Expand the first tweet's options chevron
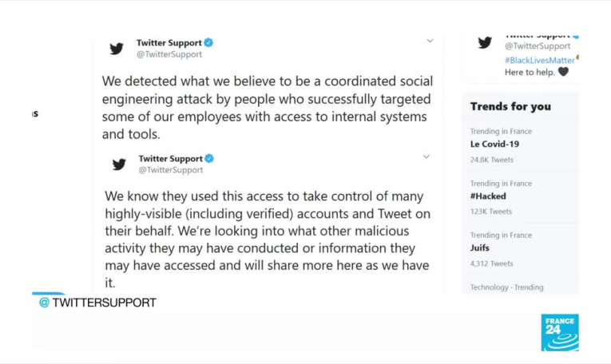The width and height of the screenshot is (611, 364). point(430,41)
